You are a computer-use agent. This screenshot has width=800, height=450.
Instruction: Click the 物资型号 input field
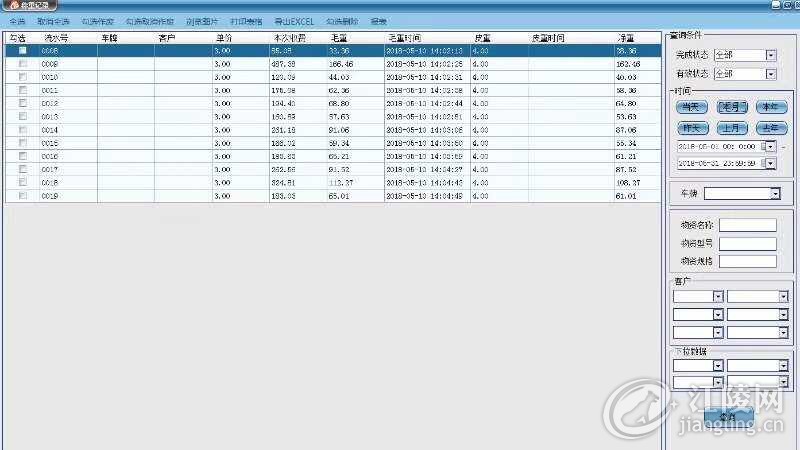click(x=747, y=243)
